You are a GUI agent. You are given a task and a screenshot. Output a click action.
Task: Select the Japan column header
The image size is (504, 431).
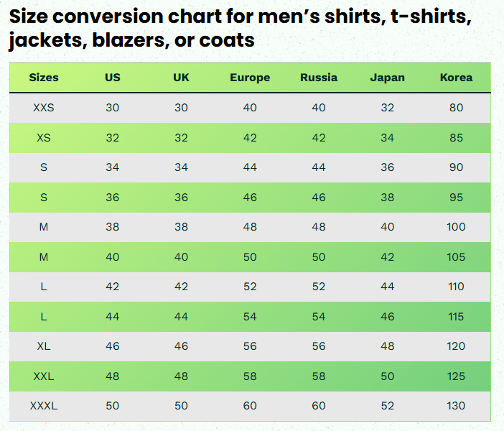pos(388,78)
